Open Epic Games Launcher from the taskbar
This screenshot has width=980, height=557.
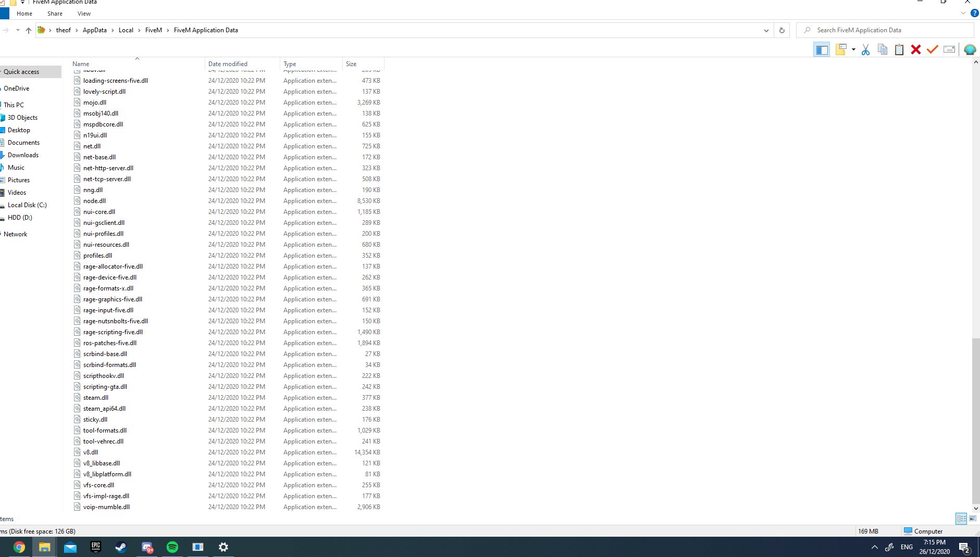coord(95,547)
